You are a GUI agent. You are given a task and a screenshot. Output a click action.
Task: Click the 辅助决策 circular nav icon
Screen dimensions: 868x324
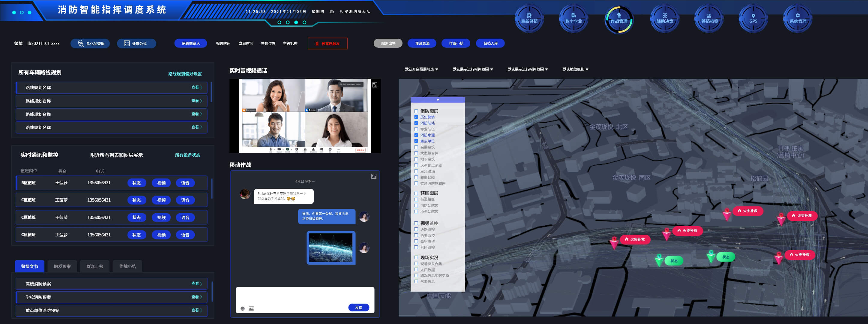click(664, 19)
